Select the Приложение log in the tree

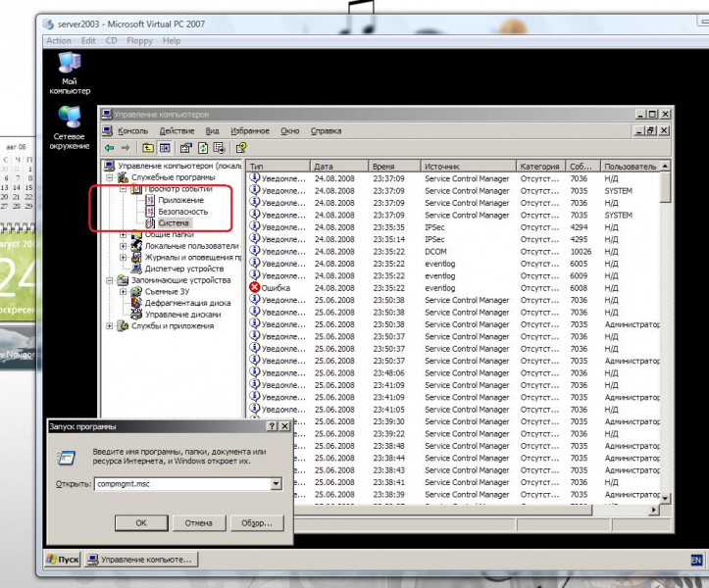pyautogui.click(x=180, y=200)
